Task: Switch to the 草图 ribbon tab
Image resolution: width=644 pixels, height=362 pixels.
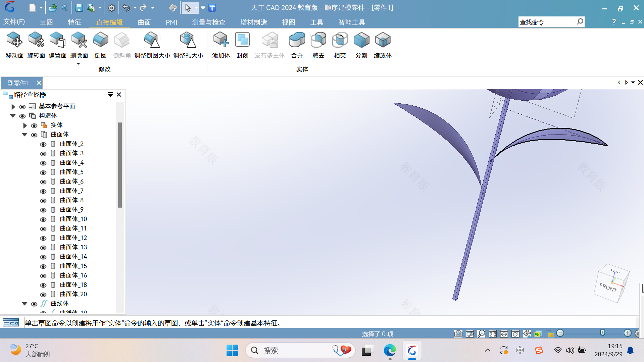Action: (46, 22)
